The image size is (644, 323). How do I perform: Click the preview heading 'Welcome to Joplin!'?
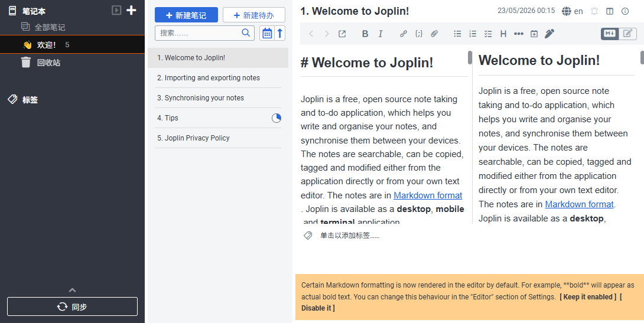coord(539,60)
